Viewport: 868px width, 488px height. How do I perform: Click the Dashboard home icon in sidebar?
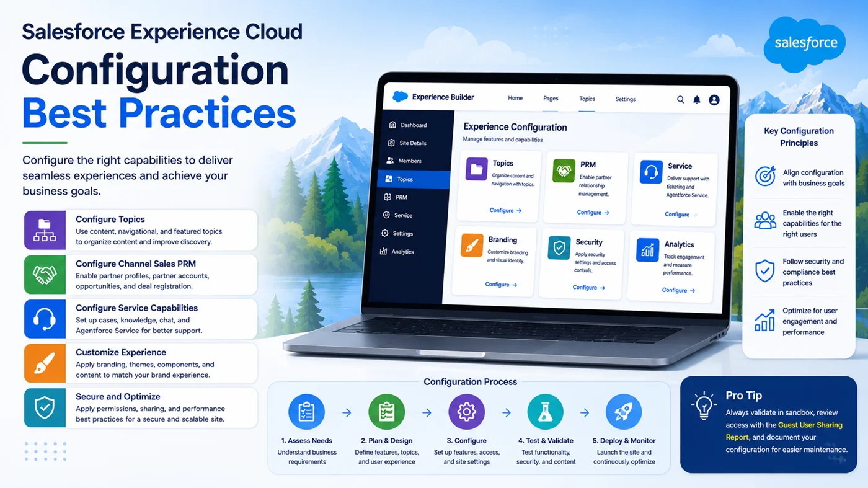point(392,125)
